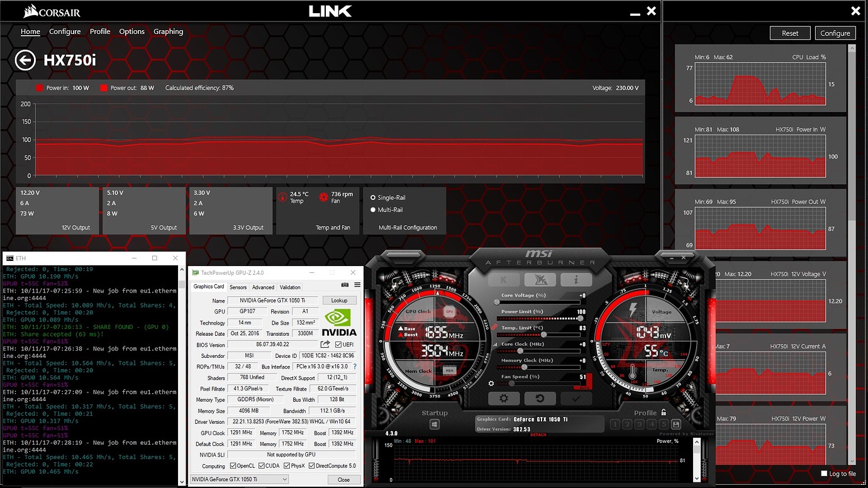Launch Kombustor with Afterburner's K button
868x488 pixels.
coord(504,280)
